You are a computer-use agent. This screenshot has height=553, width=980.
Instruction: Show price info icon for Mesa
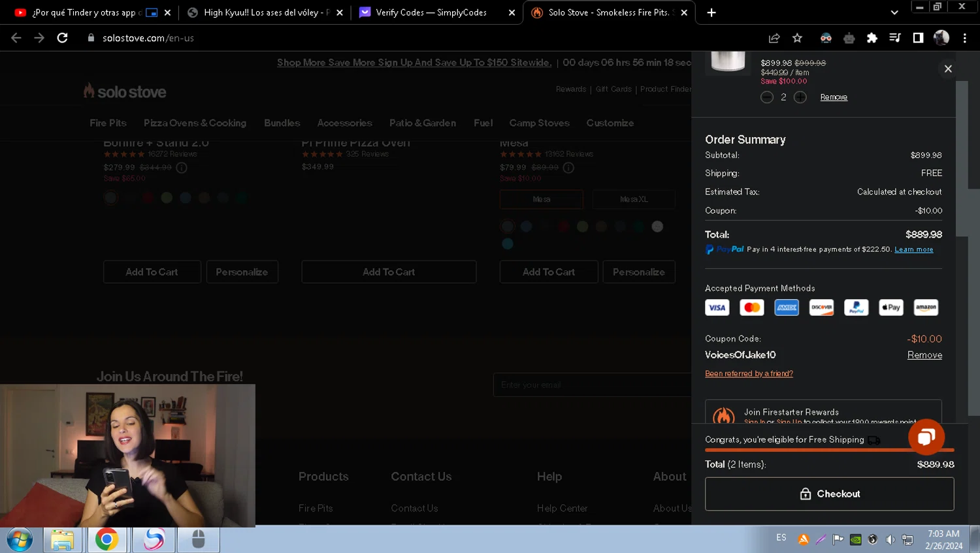pos(568,168)
